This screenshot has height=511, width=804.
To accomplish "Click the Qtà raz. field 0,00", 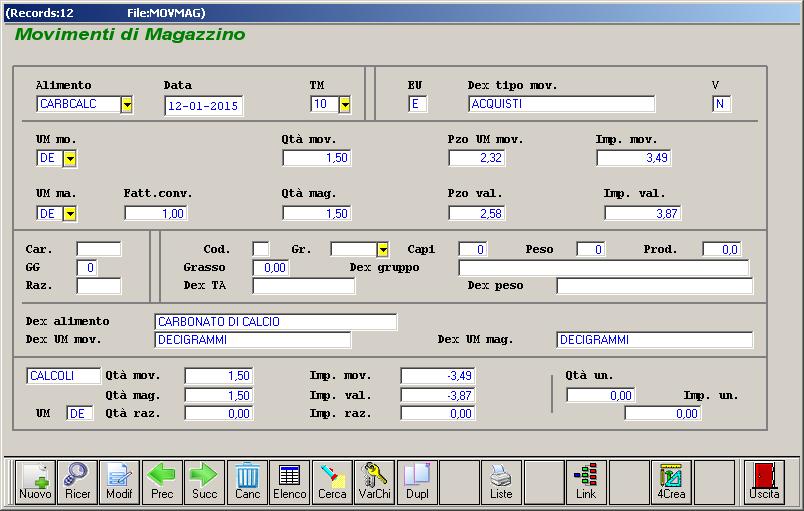I will 219,414.
